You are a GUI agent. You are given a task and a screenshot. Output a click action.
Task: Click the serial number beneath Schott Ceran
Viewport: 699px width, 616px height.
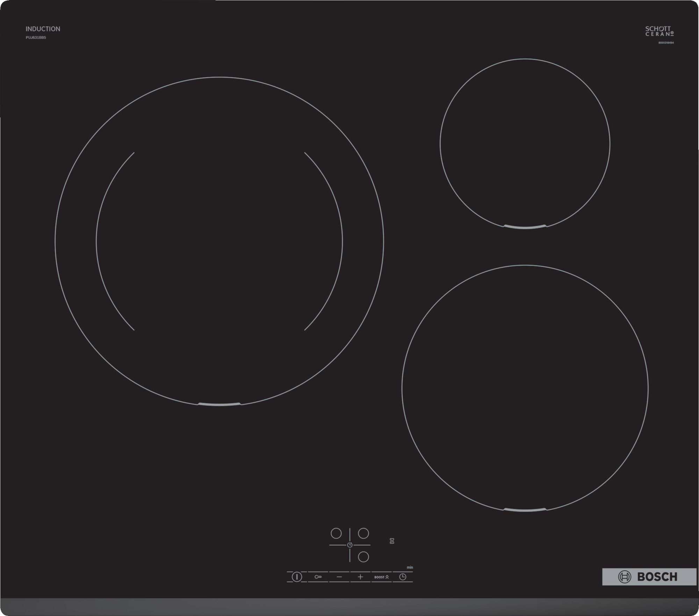(x=666, y=43)
